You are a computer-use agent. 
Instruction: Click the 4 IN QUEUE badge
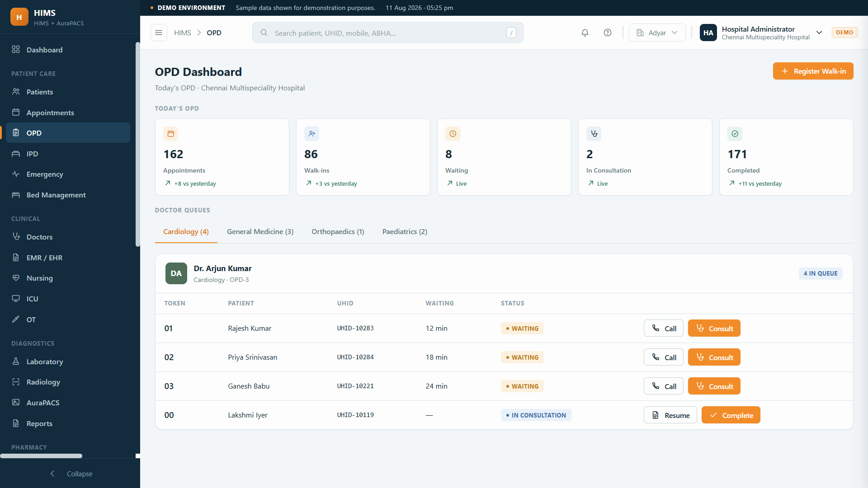[820, 273]
